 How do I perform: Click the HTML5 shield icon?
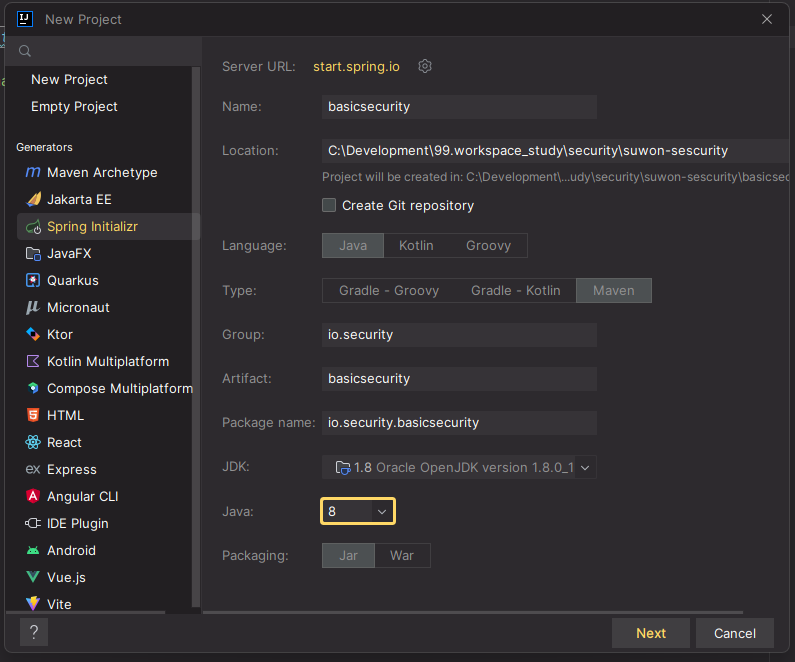(33, 415)
